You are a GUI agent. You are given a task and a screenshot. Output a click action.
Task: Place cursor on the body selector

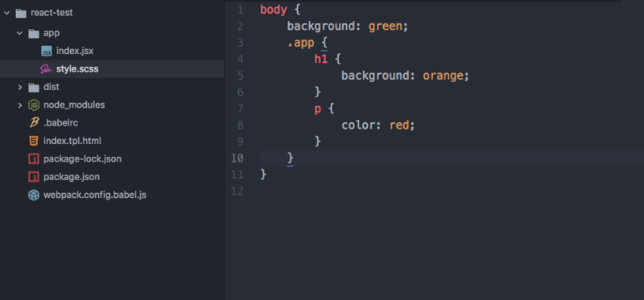[x=274, y=10]
